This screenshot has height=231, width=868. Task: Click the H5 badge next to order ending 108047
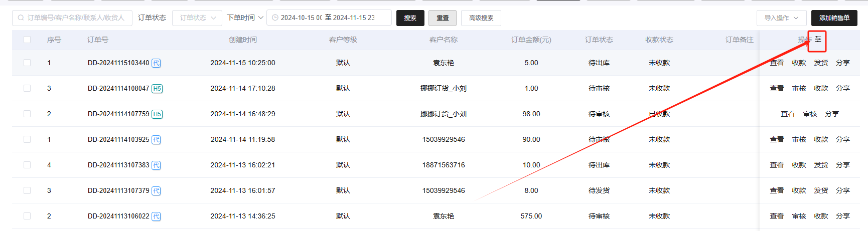[x=157, y=89]
